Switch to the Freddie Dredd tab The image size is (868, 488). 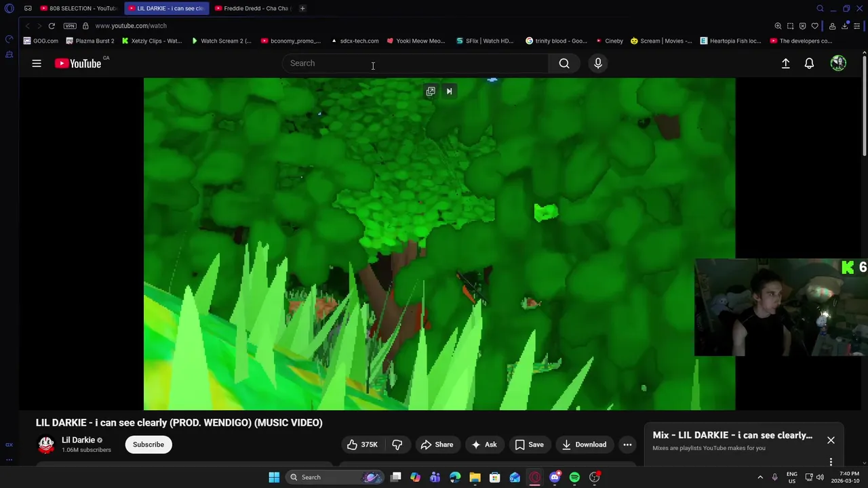pyautogui.click(x=251, y=8)
